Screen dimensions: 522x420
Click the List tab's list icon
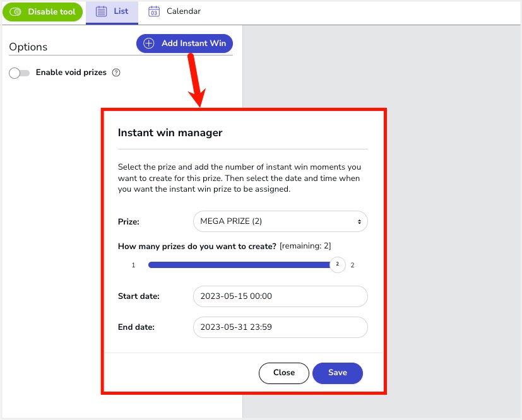pyautogui.click(x=101, y=11)
